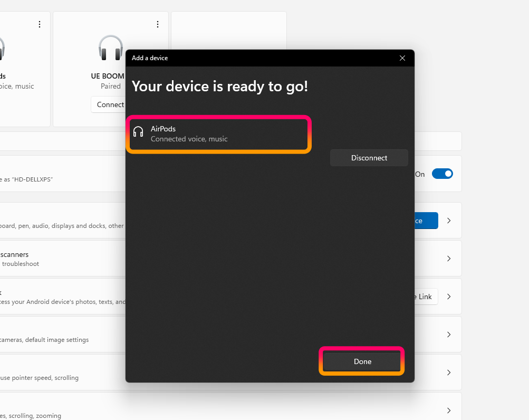Click the pointer speed, scrolling description text
The image size is (529, 420).
click(39, 378)
